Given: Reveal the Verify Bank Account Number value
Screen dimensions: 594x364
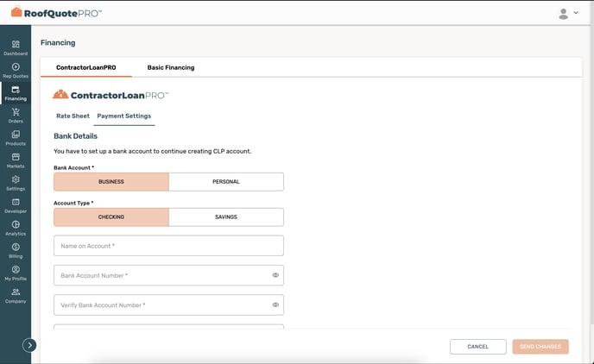Looking at the screenshot, I should (x=275, y=304).
